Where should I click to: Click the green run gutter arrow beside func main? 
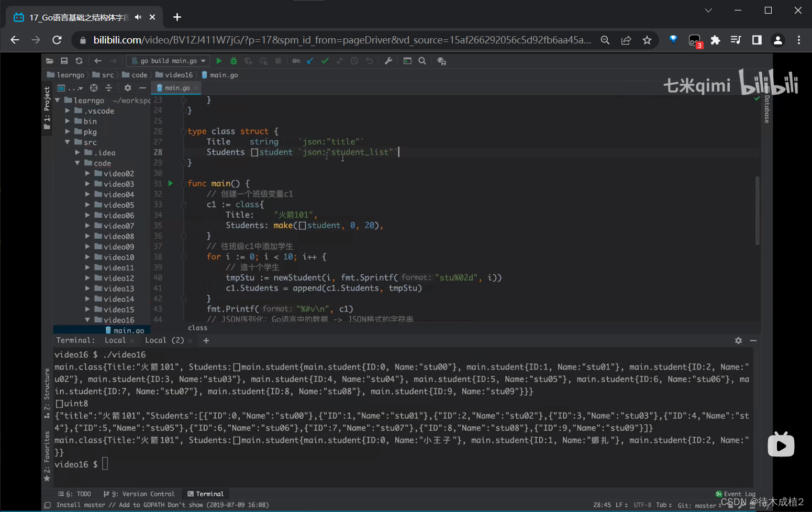[x=171, y=183]
